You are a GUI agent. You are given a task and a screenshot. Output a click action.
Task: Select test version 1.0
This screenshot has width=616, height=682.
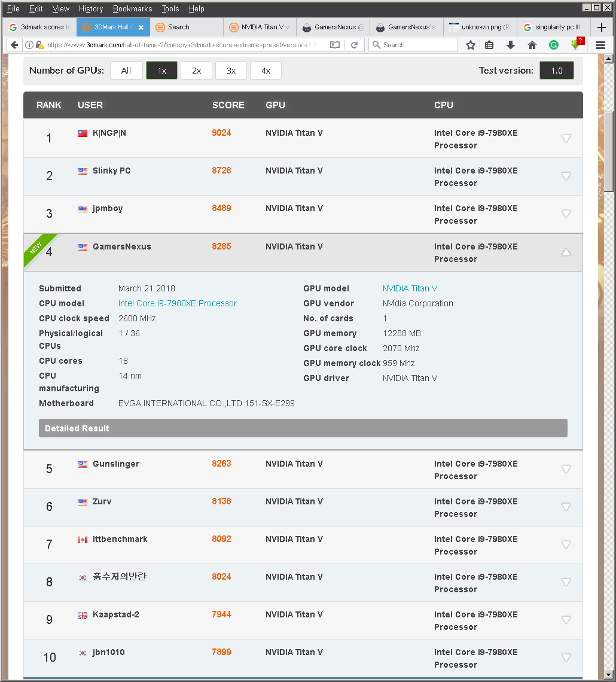tap(556, 71)
